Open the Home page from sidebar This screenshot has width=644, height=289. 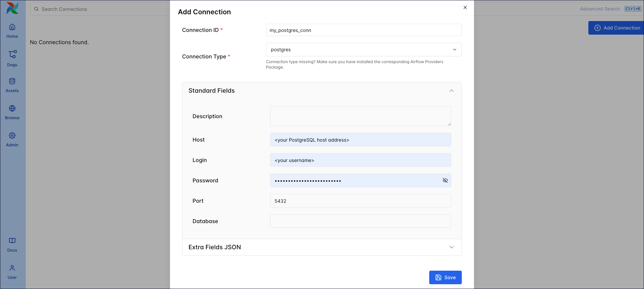(12, 31)
